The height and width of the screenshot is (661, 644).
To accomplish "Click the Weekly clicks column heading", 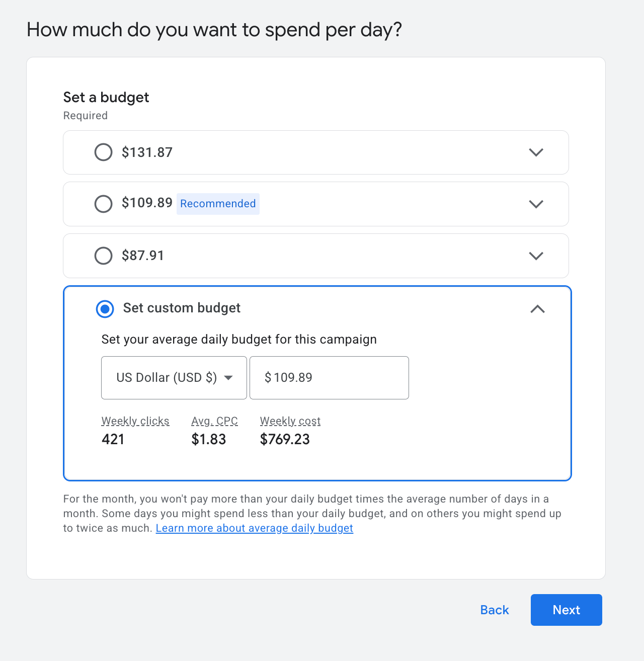I will coord(135,421).
